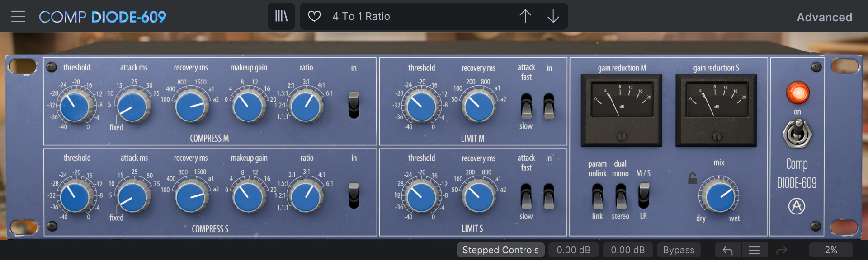Open the 4 To 1 Ratio preset name

[x=361, y=16]
